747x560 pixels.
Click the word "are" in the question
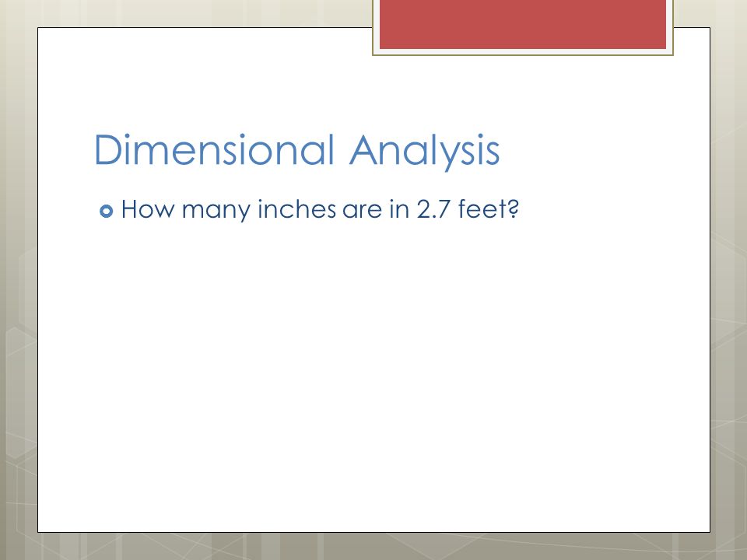362,212
